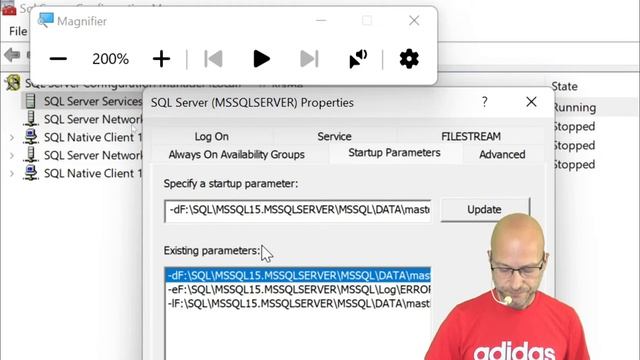The width and height of the screenshot is (640, 360).
Task: Minimize the Magnifier window
Action: coord(321,20)
